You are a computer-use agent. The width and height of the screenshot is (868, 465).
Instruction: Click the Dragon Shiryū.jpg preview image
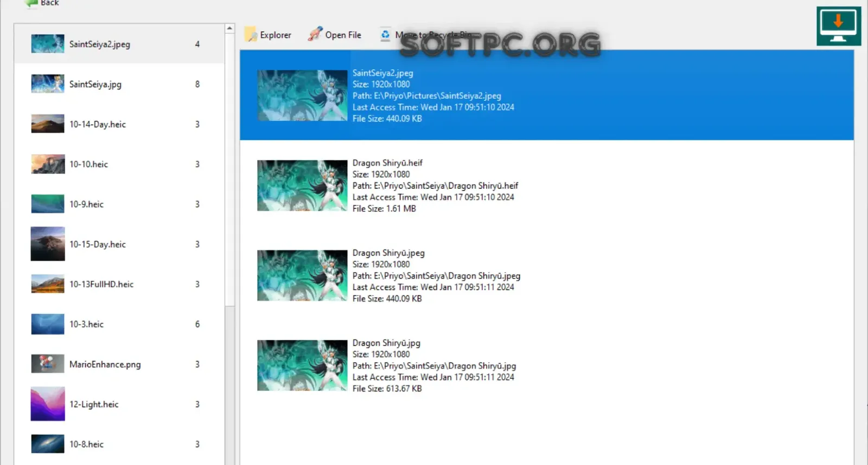(302, 365)
